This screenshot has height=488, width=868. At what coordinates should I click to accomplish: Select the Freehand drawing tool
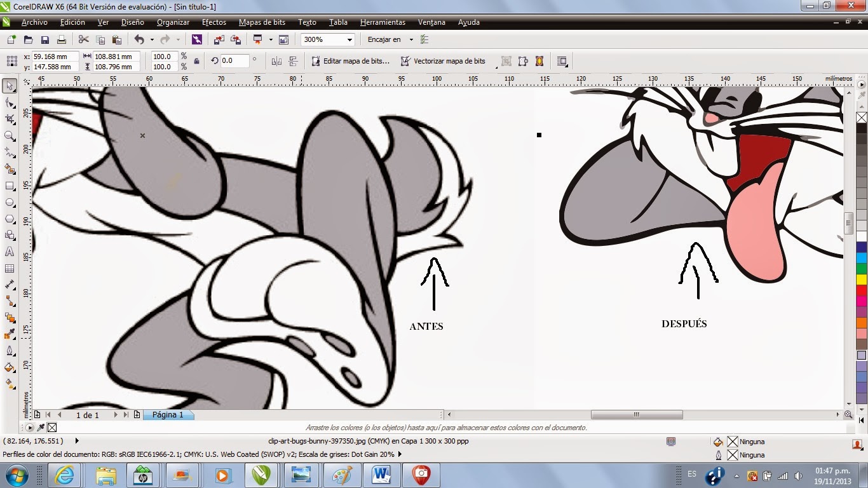[10, 152]
